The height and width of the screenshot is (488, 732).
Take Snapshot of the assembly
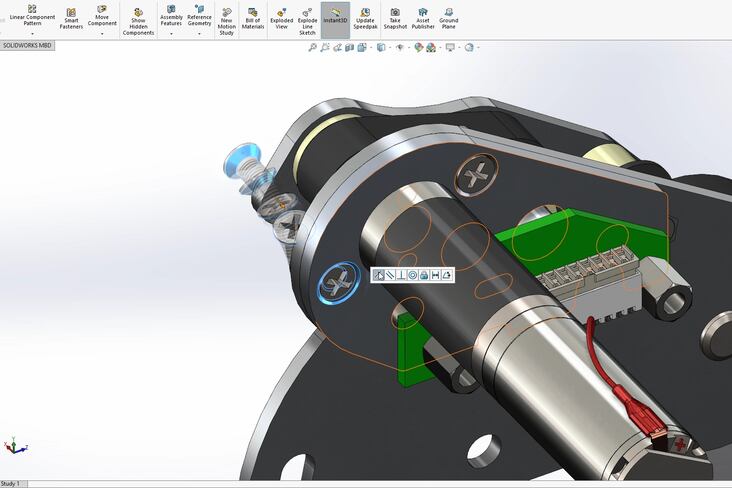click(x=395, y=19)
